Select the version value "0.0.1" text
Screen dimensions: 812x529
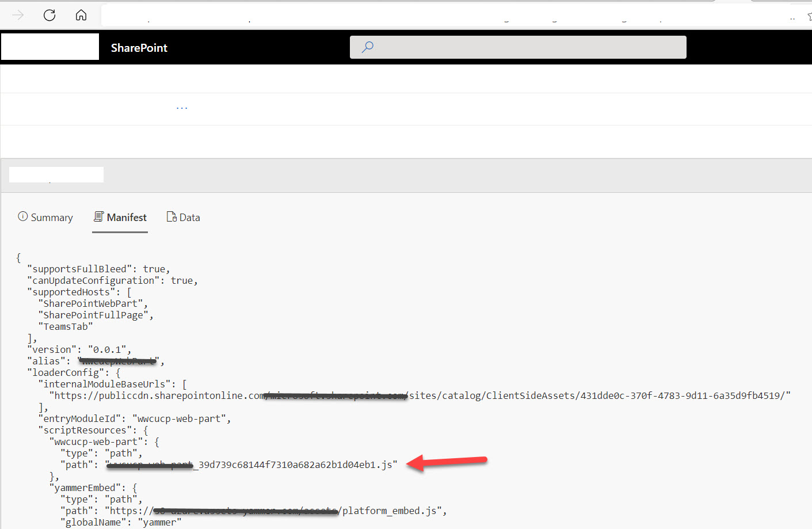point(110,349)
